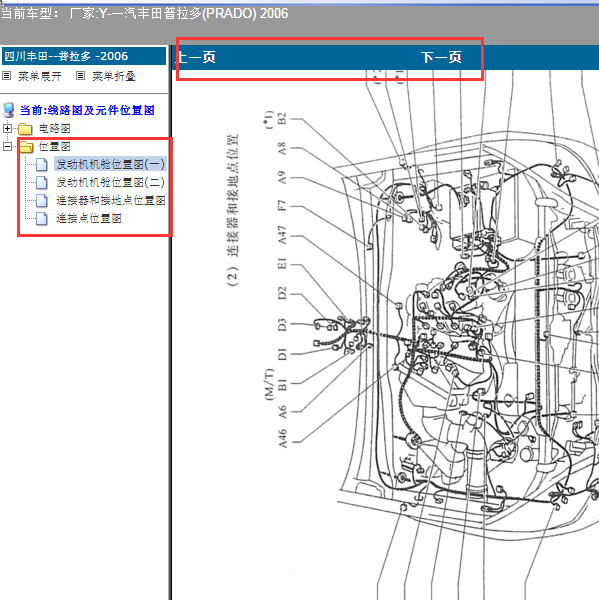Click the 菜单折叠 text link
The image size is (599, 600).
pyautogui.click(x=114, y=76)
